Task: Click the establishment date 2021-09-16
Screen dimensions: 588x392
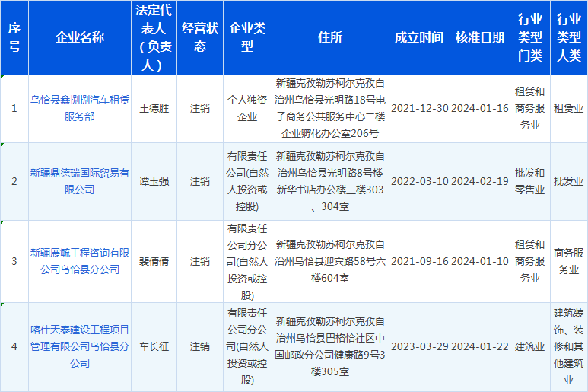Action: click(x=419, y=261)
